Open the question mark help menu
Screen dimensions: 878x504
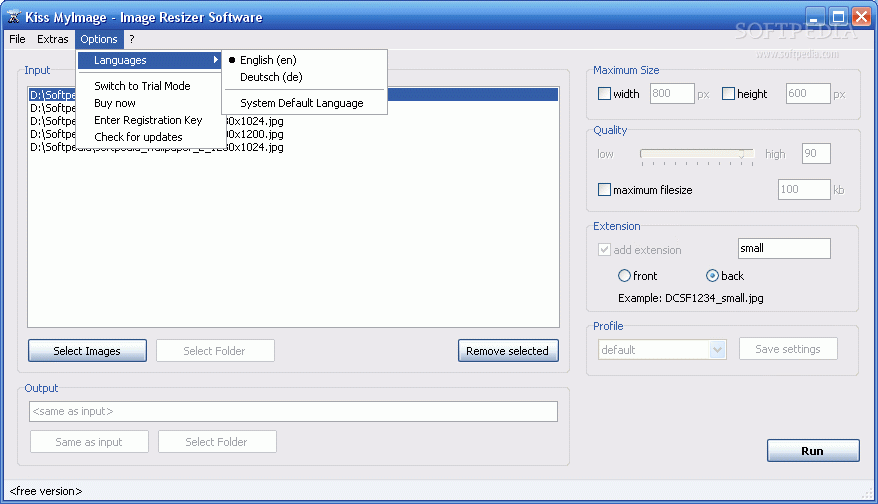click(132, 39)
